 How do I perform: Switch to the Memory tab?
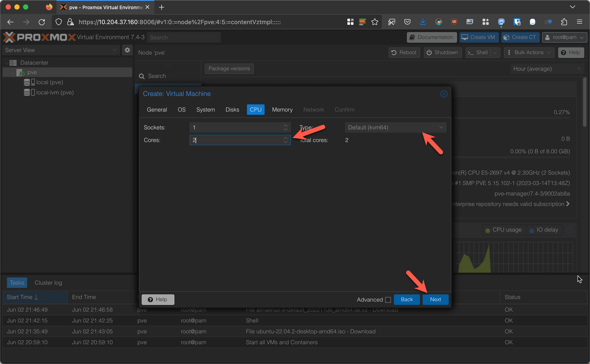(x=282, y=110)
